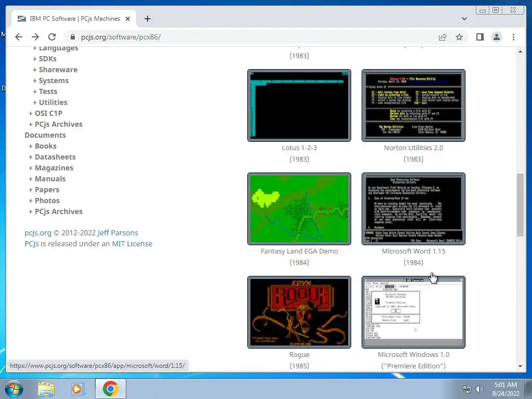This screenshot has width=532, height=399.
Task: Reload the pcjs.org page
Action: pos(52,37)
